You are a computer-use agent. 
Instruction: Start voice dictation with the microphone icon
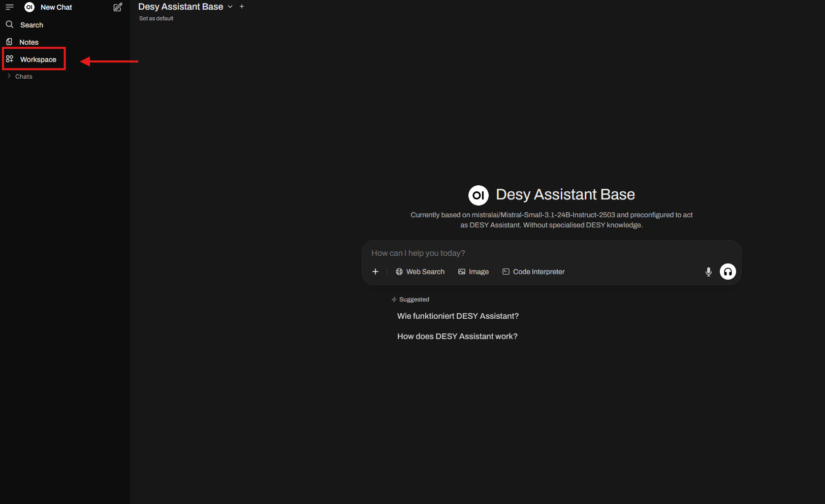[x=709, y=272]
